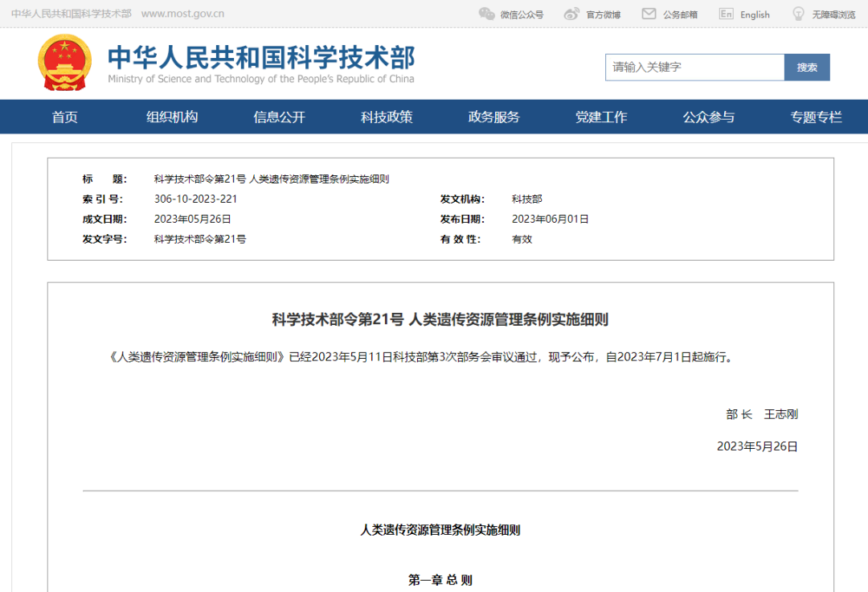Click the Weibo 官方微博 icon
The height and width of the screenshot is (592, 868).
[x=572, y=13]
